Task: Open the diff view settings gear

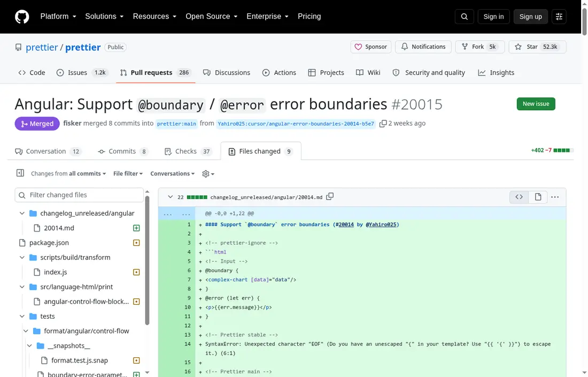Action: (208, 174)
